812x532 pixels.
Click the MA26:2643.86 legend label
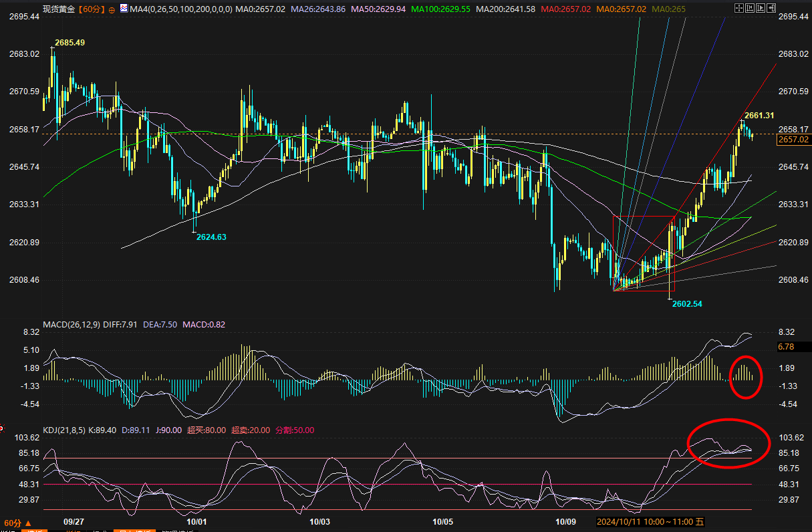(317, 10)
